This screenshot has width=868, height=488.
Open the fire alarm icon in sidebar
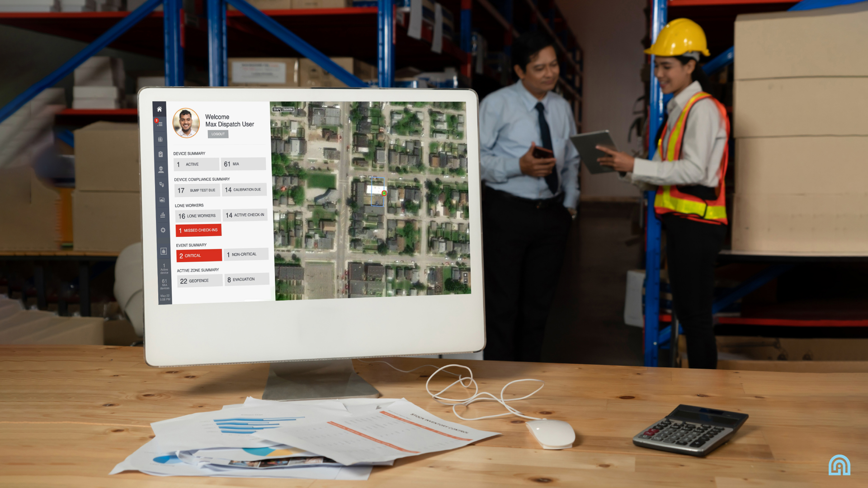[x=164, y=251]
